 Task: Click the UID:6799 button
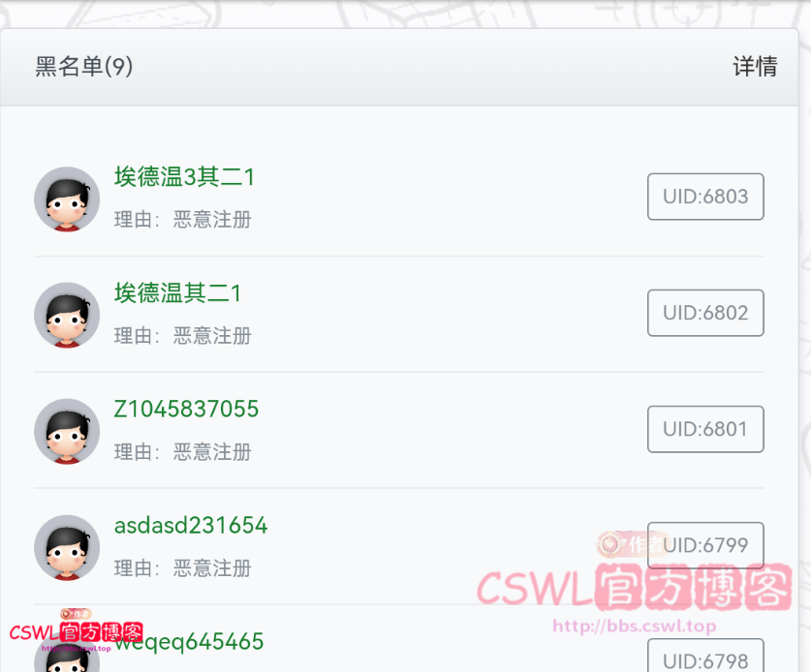click(x=705, y=545)
